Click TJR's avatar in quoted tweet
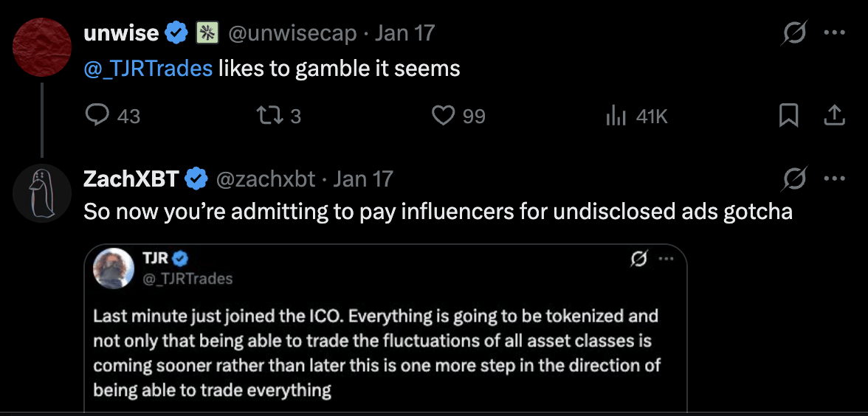The height and width of the screenshot is (416, 868). (114, 268)
